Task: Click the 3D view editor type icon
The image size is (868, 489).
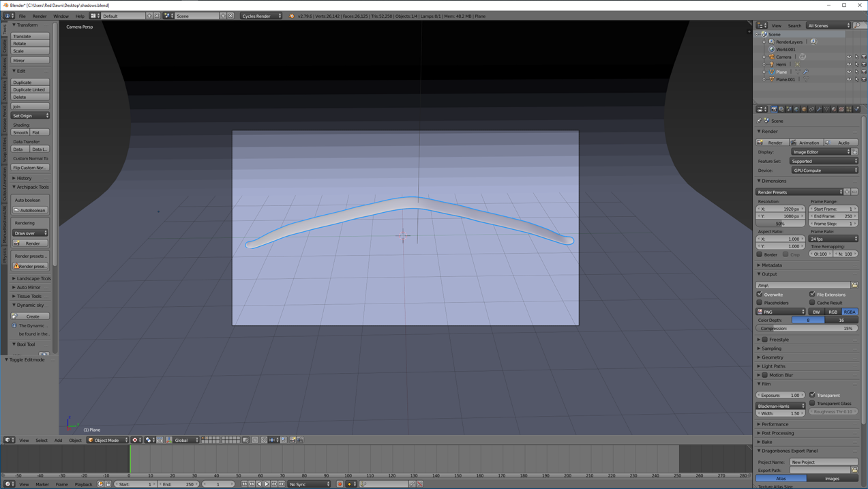Action: coord(9,440)
